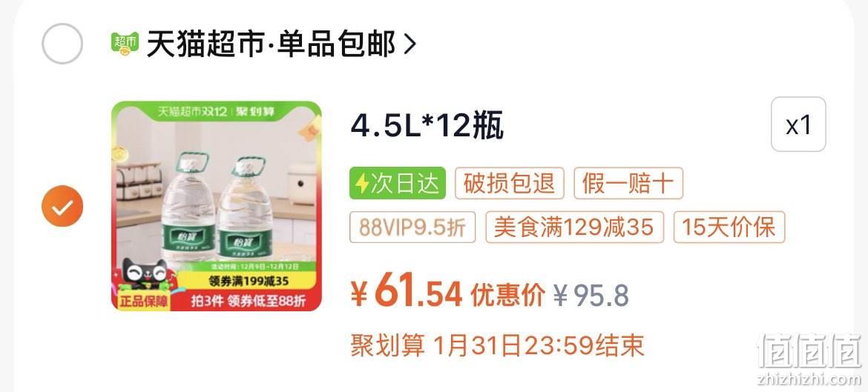Tap the 15天价保 price protection tag
The width and height of the screenshot is (868, 392).
(x=729, y=227)
